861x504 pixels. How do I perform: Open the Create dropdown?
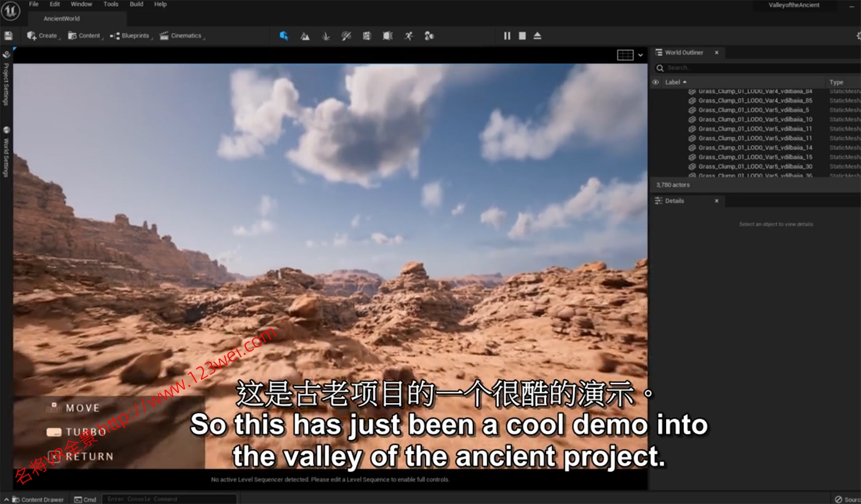click(42, 36)
